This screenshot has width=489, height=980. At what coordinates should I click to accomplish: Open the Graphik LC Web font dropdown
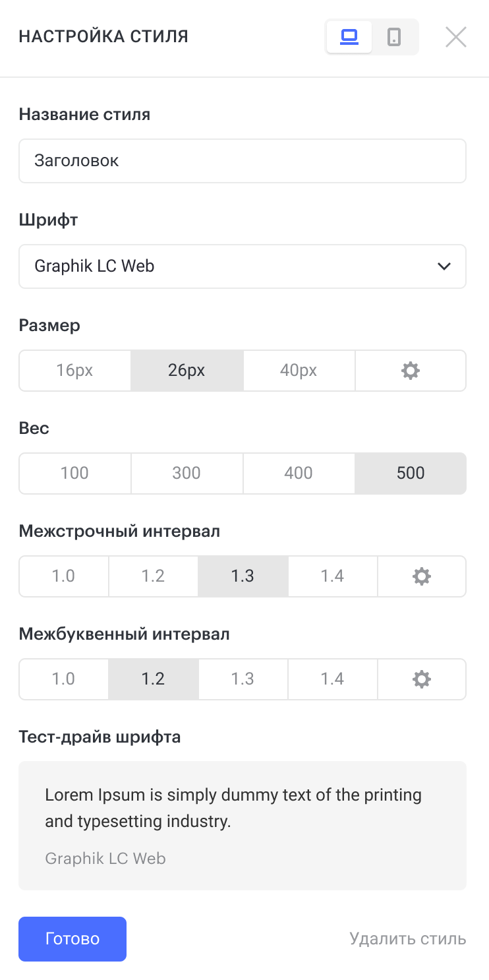click(x=242, y=266)
